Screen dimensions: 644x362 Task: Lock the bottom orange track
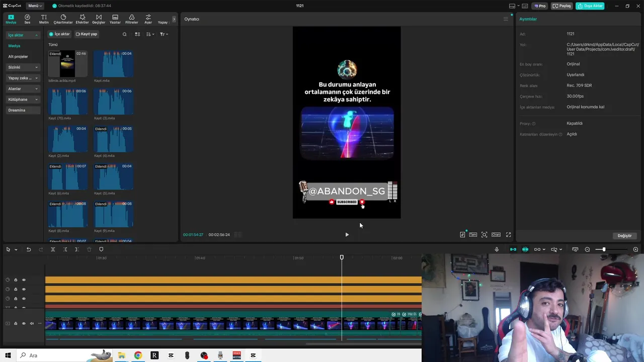16,299
